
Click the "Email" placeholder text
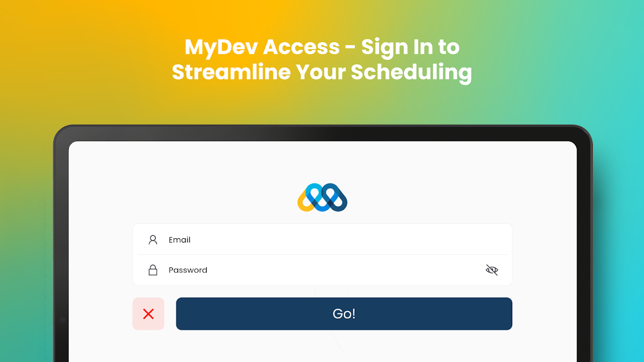pos(179,240)
